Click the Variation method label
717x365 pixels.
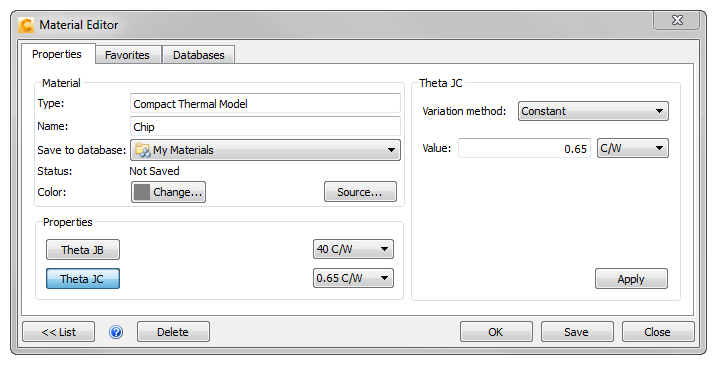464,111
